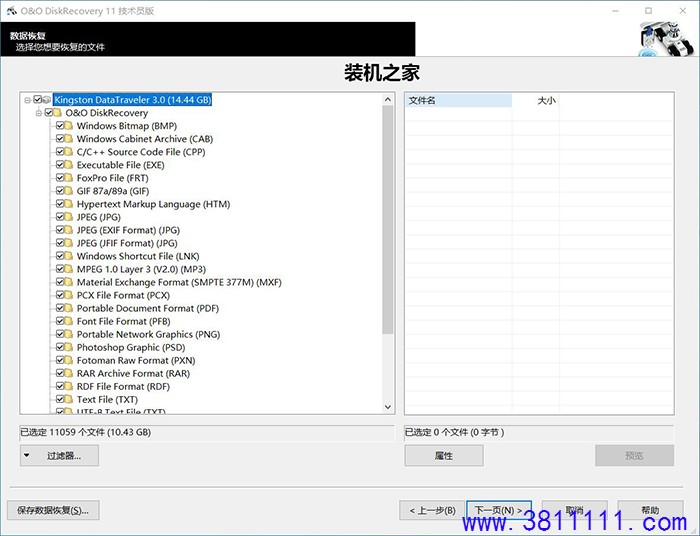Select the Portable Network Graphics (PNG) row
The image size is (700, 536).
click(149, 334)
